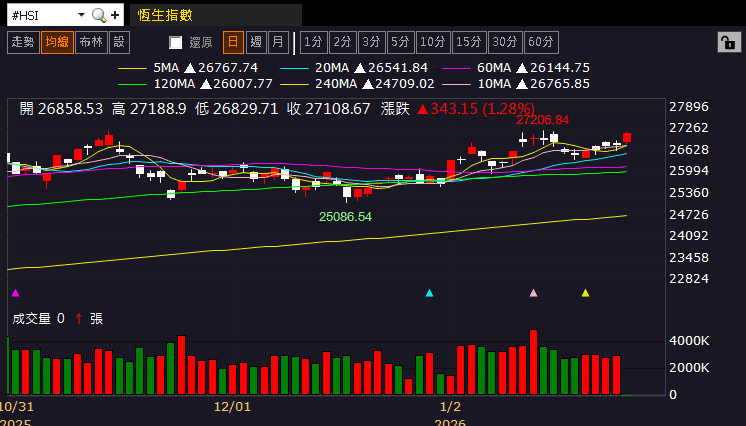Click the magenta triangle timeline marker
746x426 pixels.
click(x=16, y=293)
